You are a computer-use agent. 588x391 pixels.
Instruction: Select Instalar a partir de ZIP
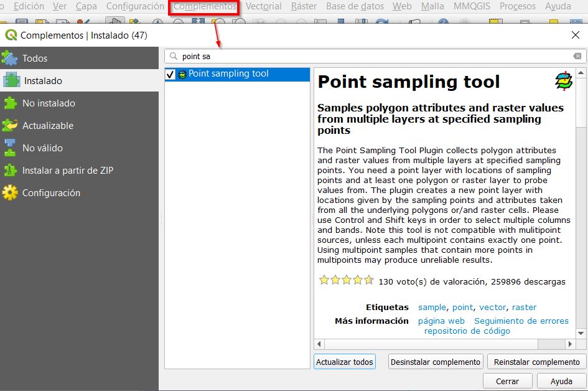click(x=67, y=171)
